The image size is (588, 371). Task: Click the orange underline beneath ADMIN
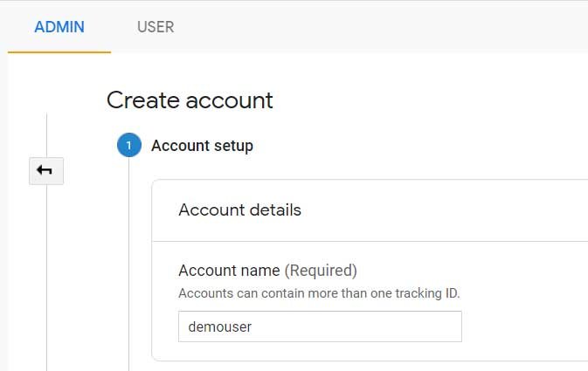pos(59,52)
